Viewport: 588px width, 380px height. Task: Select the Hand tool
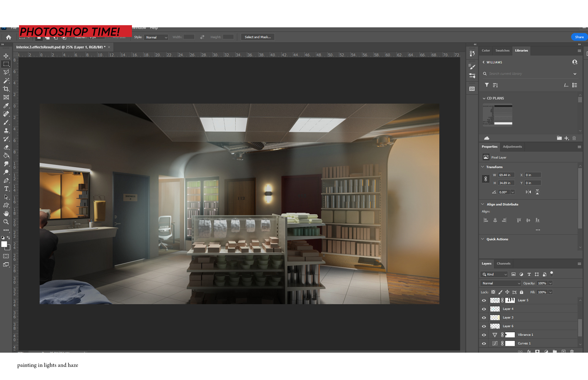coord(6,214)
